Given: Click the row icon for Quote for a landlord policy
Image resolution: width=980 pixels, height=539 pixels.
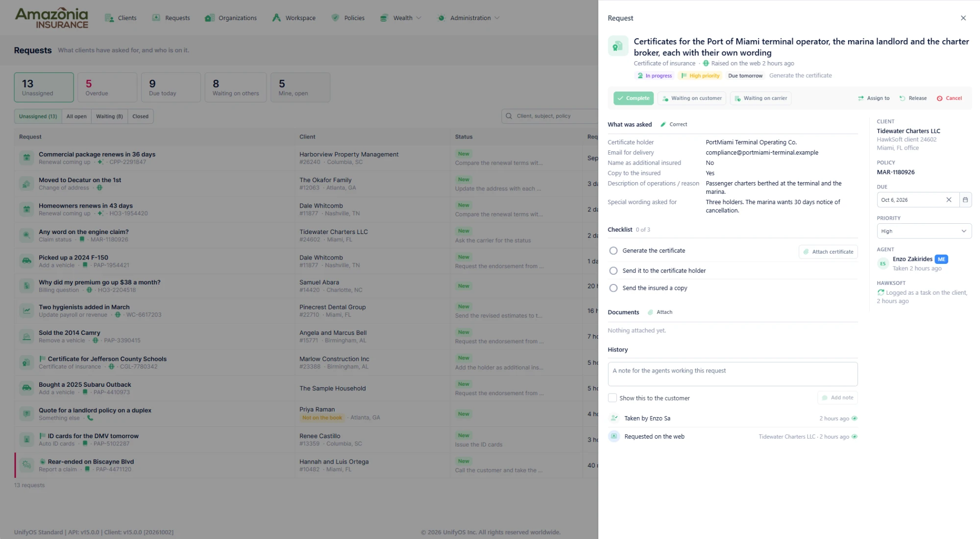Looking at the screenshot, I should coord(26,414).
